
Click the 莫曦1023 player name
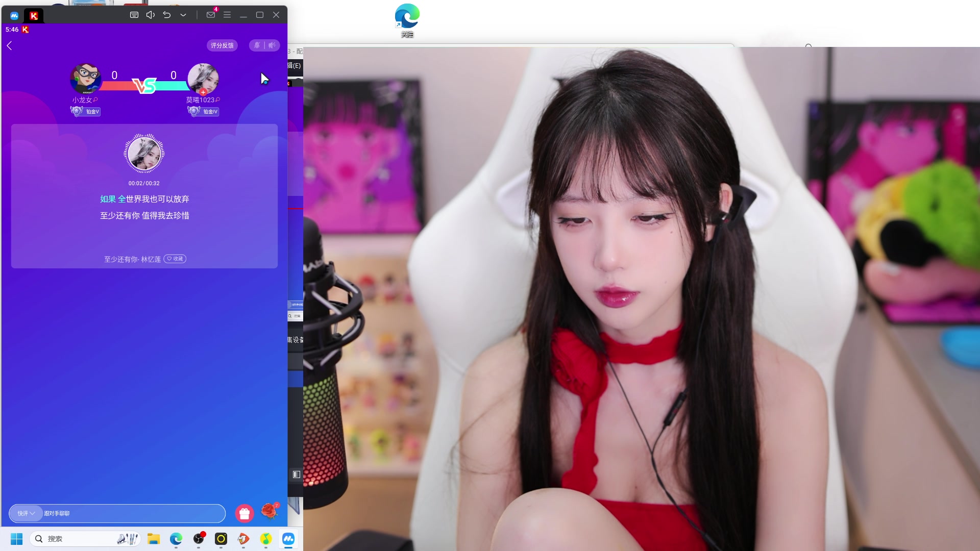200,100
